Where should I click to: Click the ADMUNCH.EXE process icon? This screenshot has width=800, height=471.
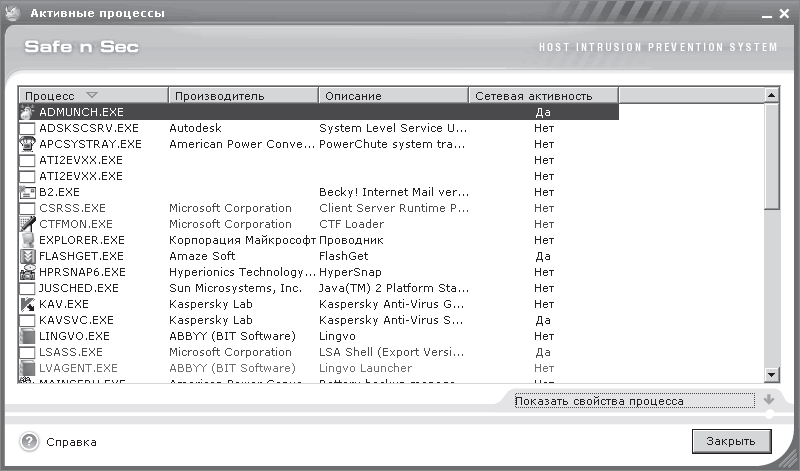[x=27, y=112]
